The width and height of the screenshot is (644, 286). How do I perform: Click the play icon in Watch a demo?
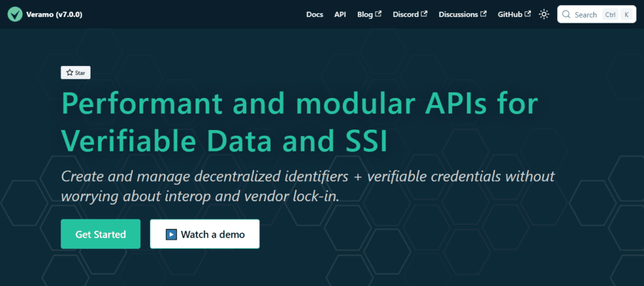(171, 234)
